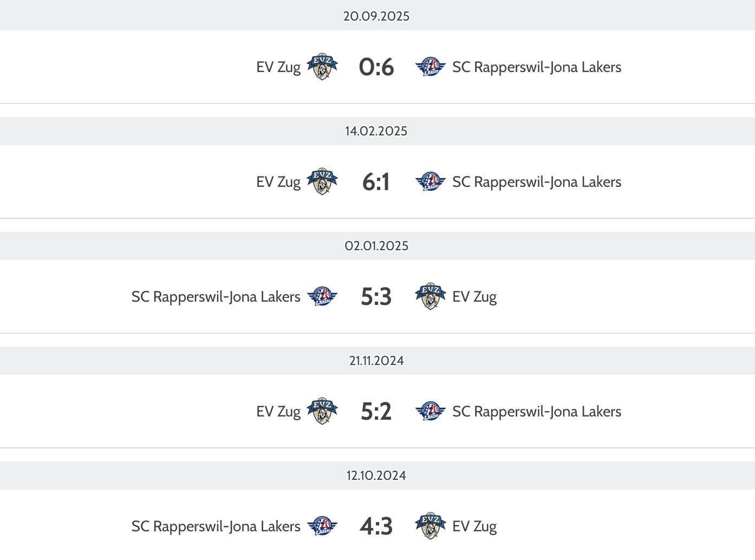Open the 4:3 match score

point(376,526)
